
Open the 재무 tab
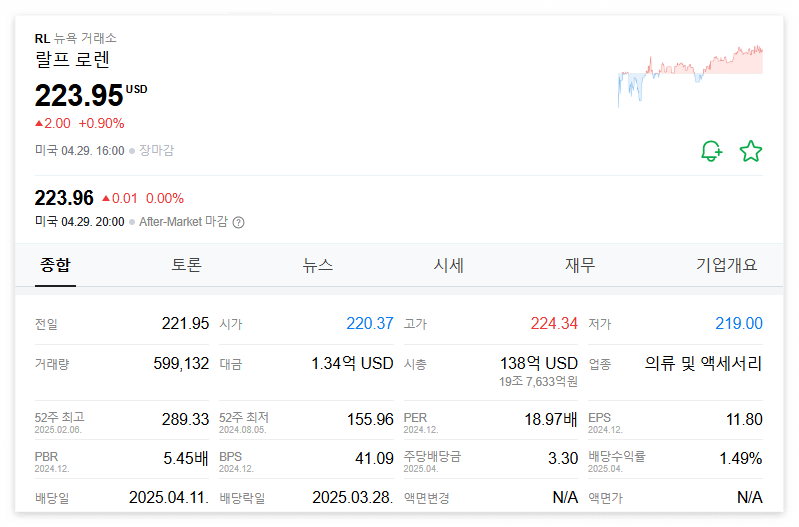pos(580,266)
